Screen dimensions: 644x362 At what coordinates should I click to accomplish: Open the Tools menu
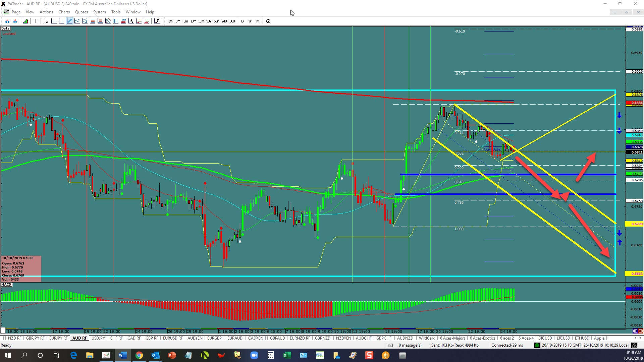click(116, 12)
